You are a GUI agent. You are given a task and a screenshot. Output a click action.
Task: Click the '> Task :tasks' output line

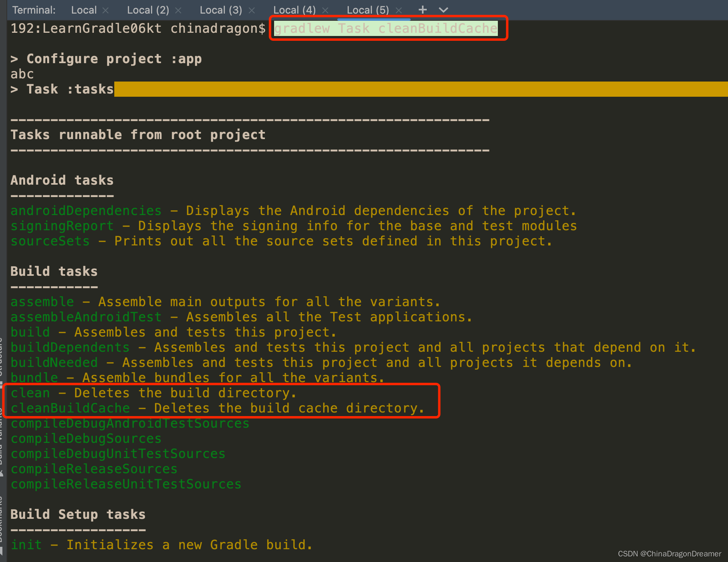pos(62,89)
